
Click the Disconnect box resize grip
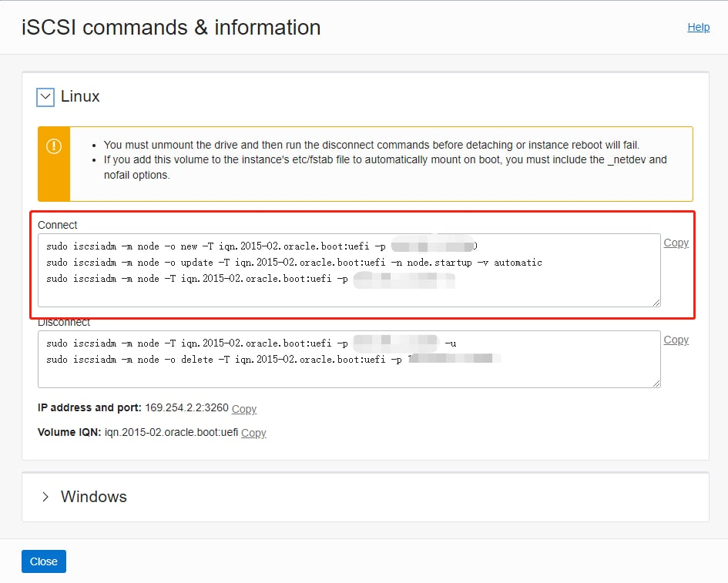point(656,384)
